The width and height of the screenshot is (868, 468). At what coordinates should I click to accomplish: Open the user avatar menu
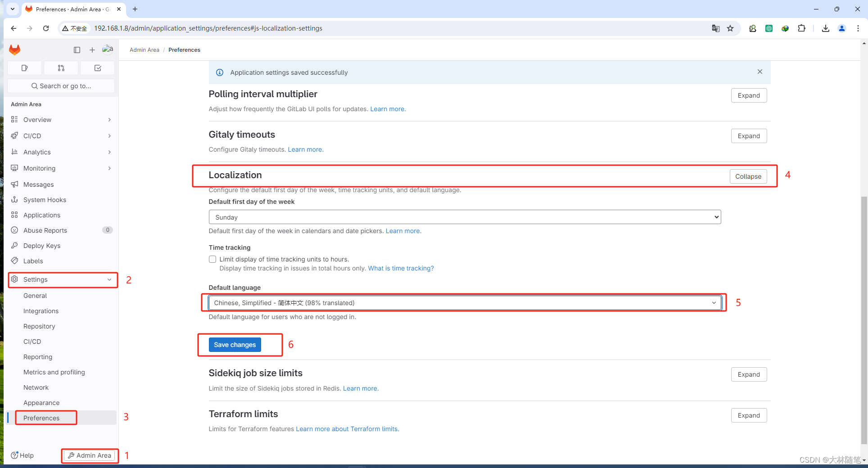[108, 49]
